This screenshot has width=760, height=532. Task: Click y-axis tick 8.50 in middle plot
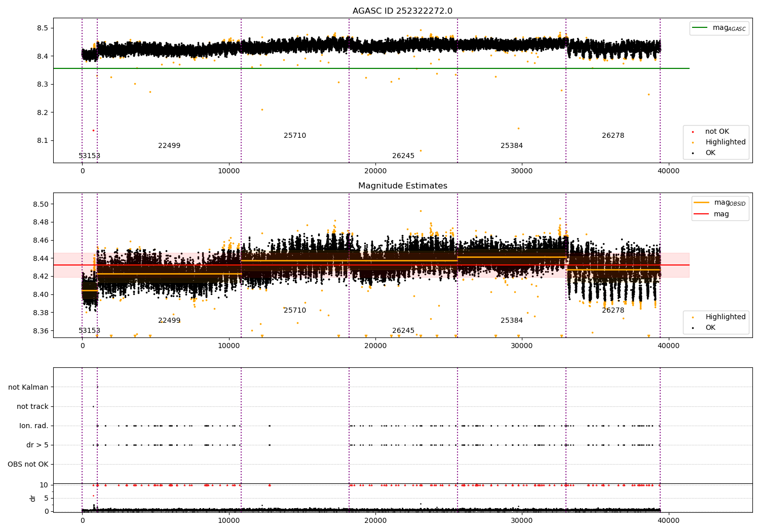[x=40, y=204]
